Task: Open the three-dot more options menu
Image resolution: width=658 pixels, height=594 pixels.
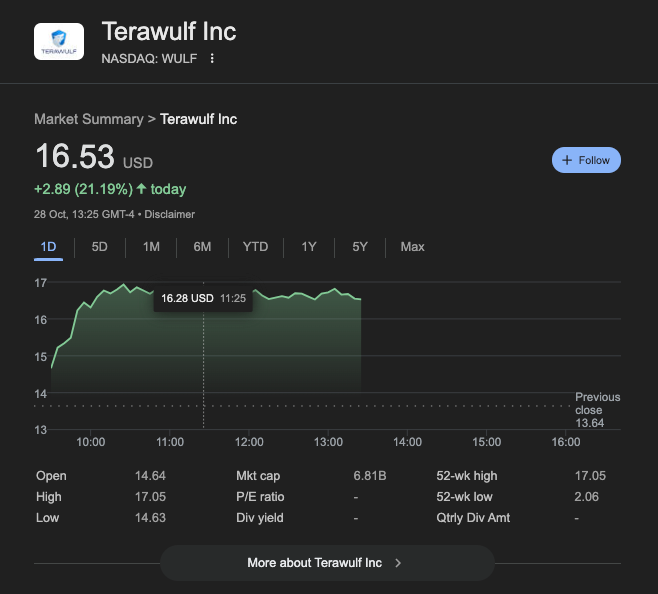Action: pos(212,58)
